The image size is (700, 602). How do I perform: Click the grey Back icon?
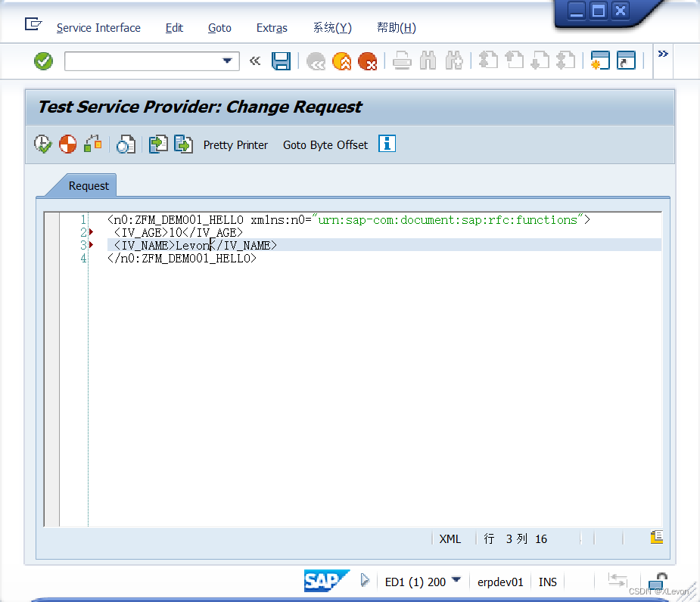click(316, 61)
